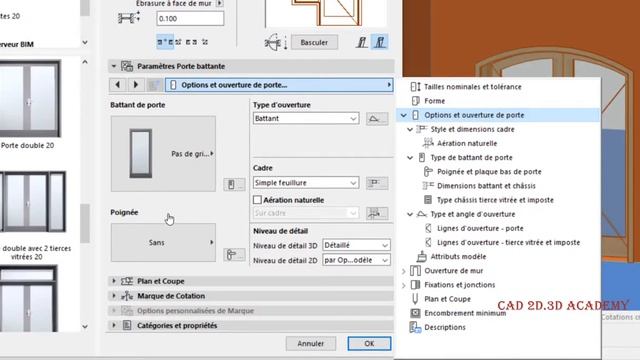Click the previous page arrow button
Screen dimensions: 640x360
click(x=118, y=85)
